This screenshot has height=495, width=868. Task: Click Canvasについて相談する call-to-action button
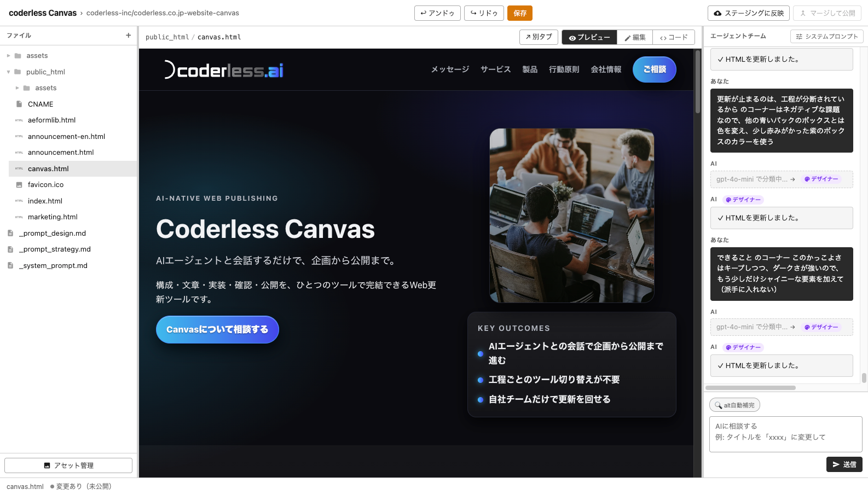click(x=217, y=330)
